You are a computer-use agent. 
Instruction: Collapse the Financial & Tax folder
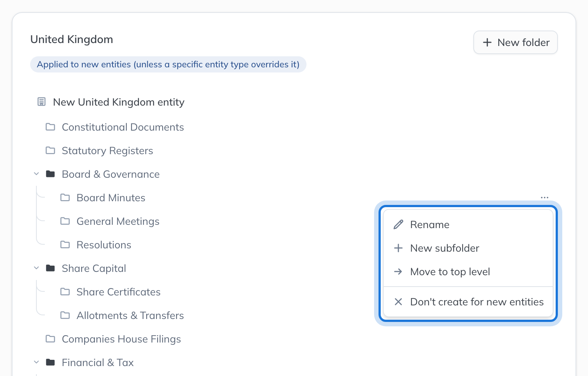(x=36, y=362)
